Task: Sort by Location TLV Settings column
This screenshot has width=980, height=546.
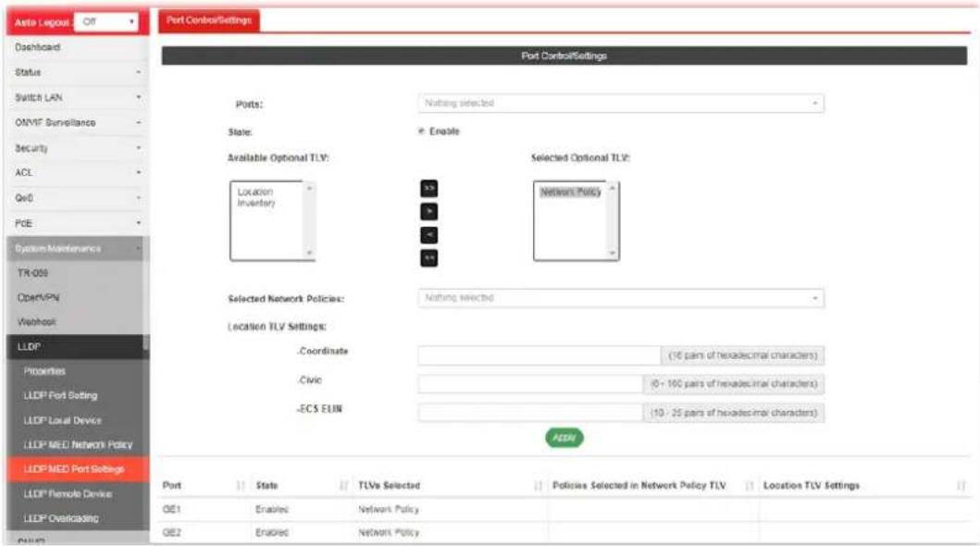Action: 961,486
